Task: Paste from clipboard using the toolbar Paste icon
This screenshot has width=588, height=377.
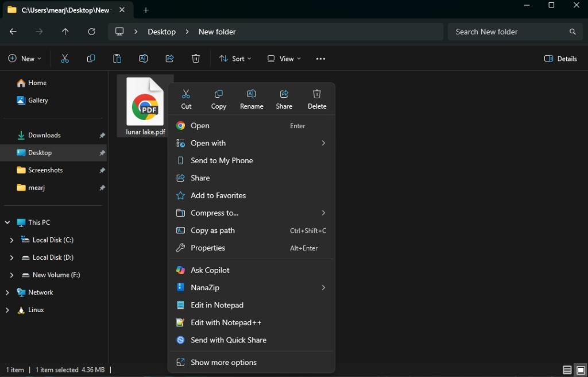Action: 117,58
